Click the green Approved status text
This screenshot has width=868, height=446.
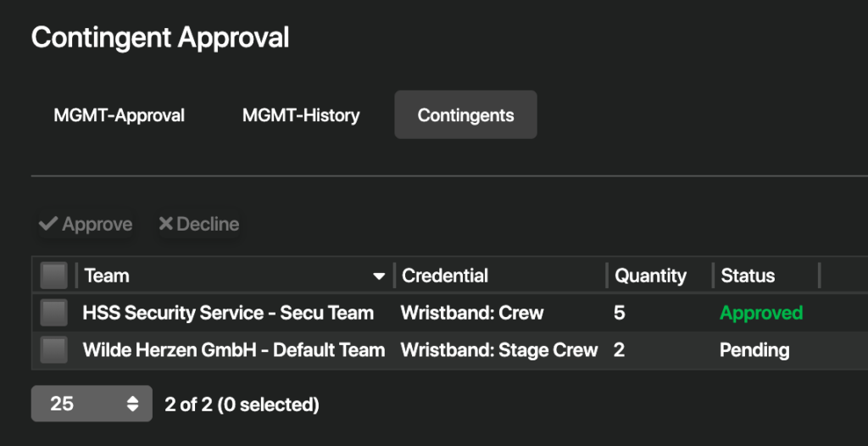(x=761, y=313)
